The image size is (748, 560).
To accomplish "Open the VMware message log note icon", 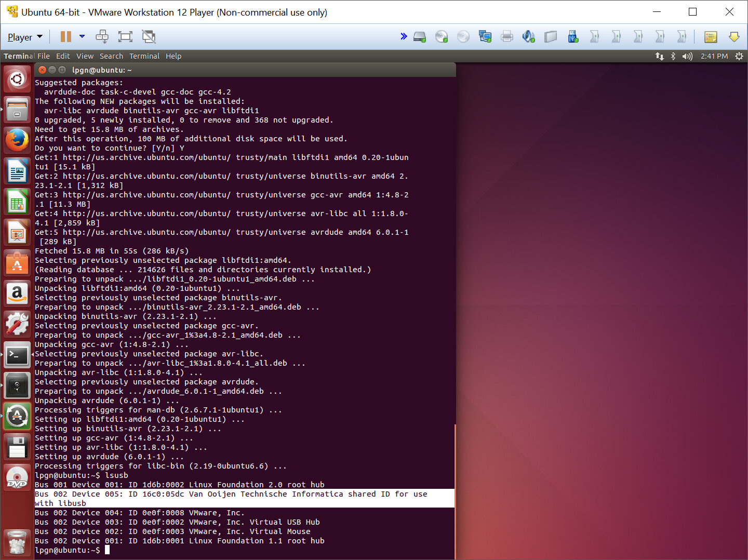I will [x=711, y=36].
